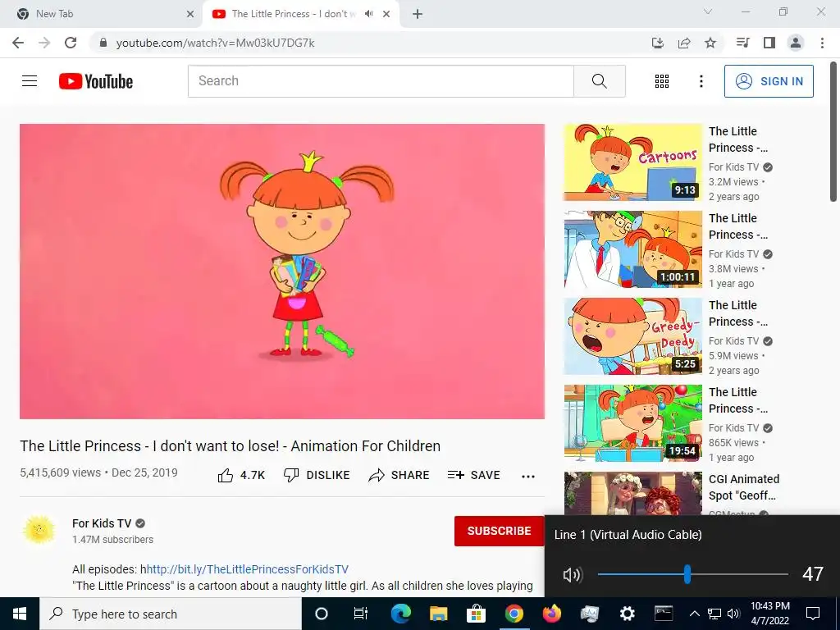Focus the YouTube search field
The image size is (840, 630).
[381, 81]
